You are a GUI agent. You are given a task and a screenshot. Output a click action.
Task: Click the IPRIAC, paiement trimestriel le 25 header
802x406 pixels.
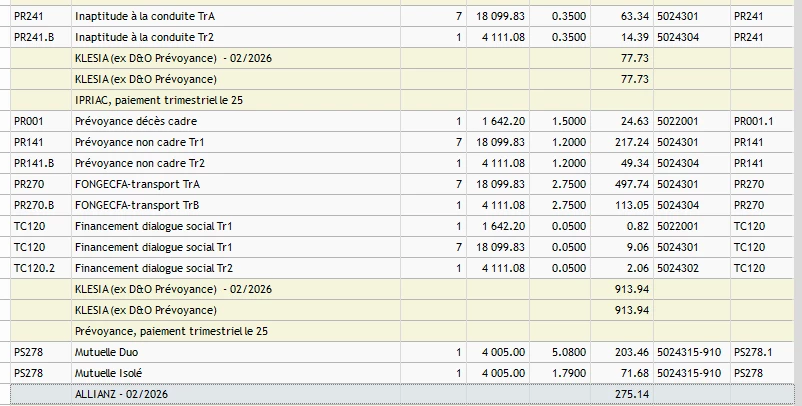pos(159,100)
